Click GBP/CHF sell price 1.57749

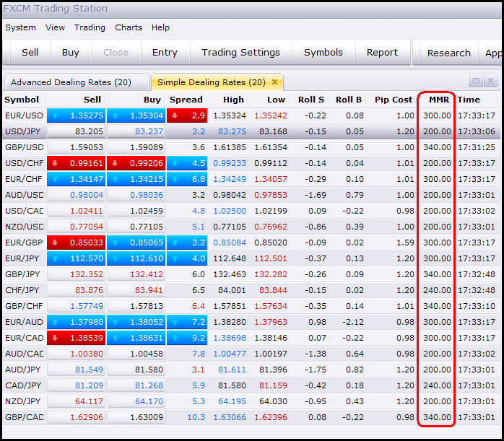(x=77, y=306)
